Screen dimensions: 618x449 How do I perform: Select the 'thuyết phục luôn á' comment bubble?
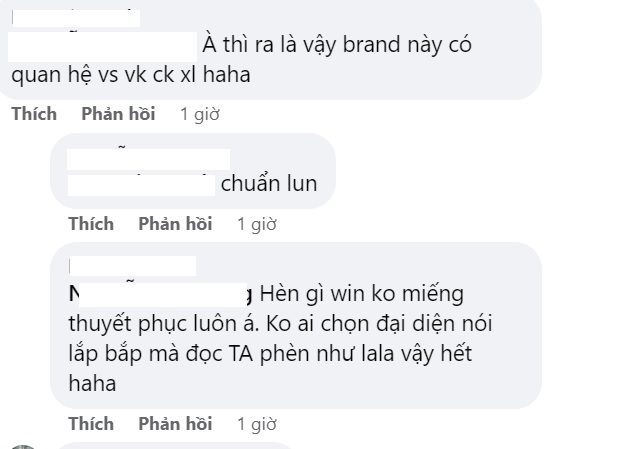click(296, 325)
